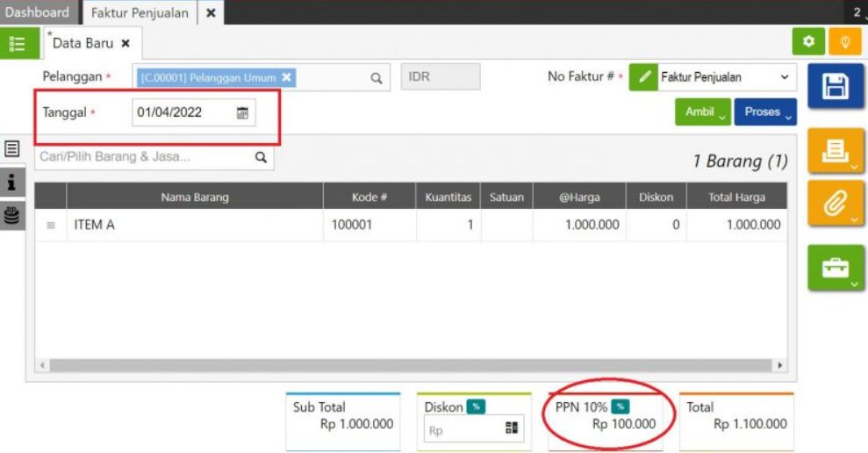Open the orange paperclip attachment icon
The height and width of the screenshot is (453, 868).
pyautogui.click(x=835, y=204)
